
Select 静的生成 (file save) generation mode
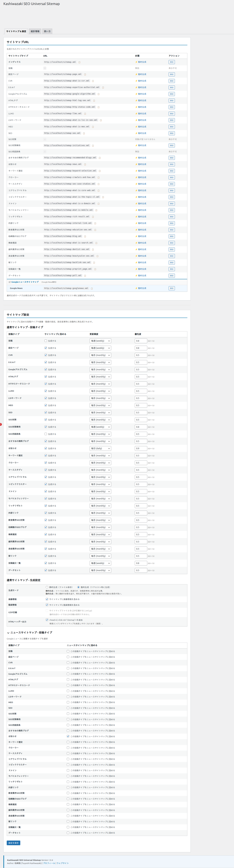(x=47, y=587)
